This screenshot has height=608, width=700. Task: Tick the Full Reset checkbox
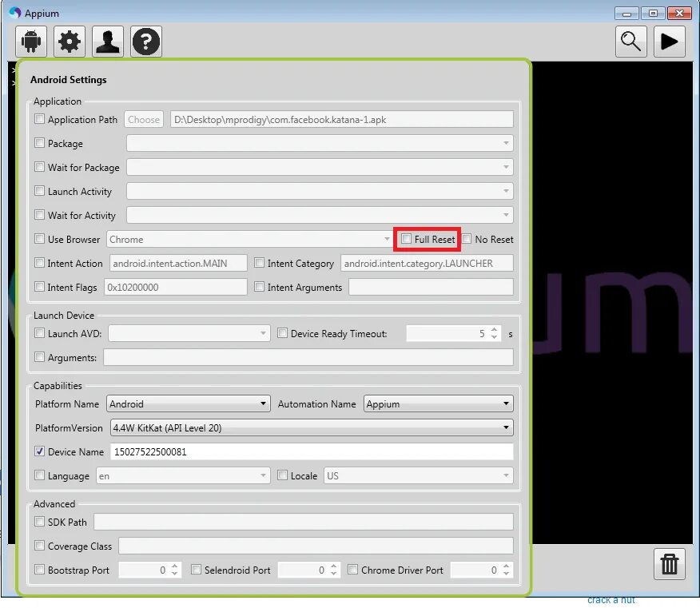(406, 239)
